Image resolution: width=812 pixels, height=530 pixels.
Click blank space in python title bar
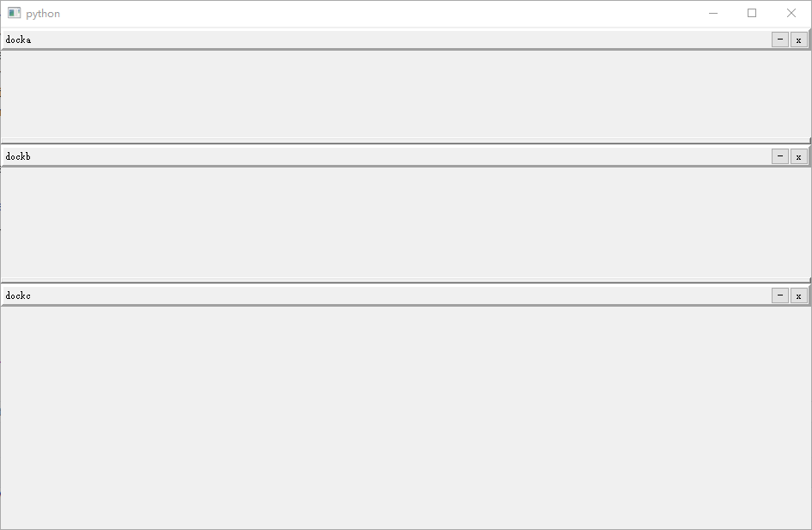click(x=362, y=13)
